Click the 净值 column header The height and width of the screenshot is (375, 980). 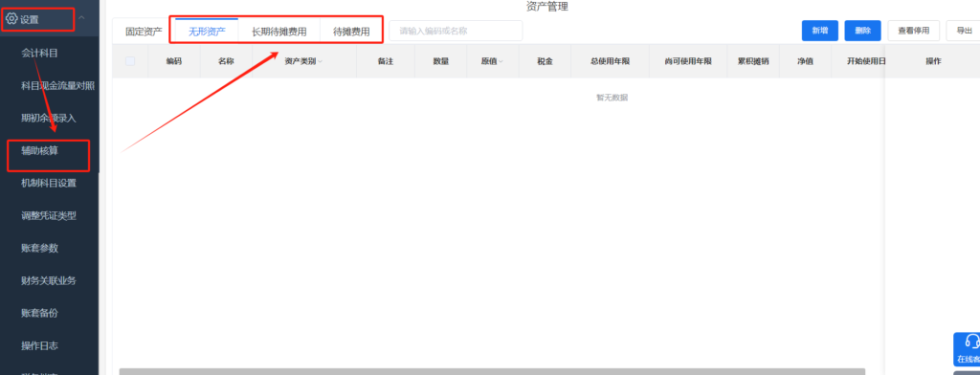805,61
